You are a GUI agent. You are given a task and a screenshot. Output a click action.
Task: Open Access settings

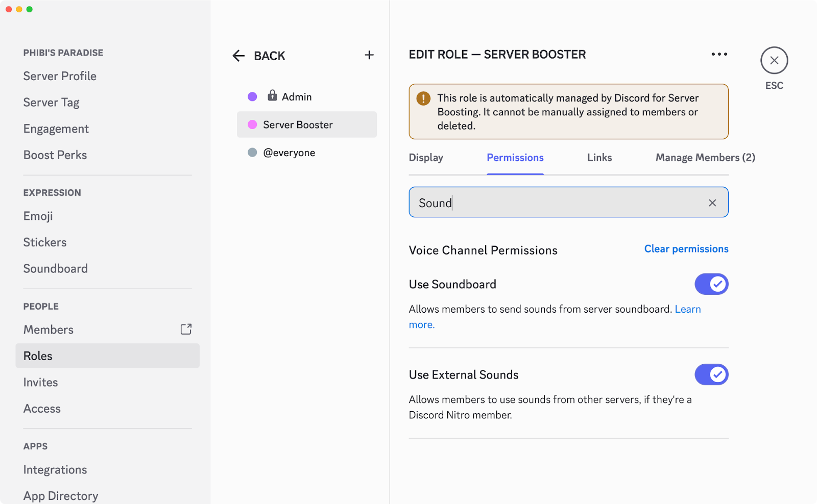(42, 409)
